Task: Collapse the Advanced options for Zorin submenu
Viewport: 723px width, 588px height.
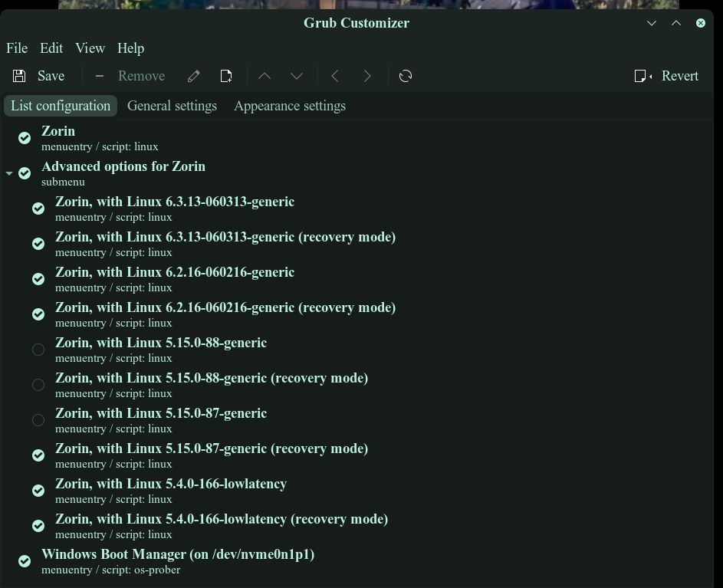Action: coord(9,173)
